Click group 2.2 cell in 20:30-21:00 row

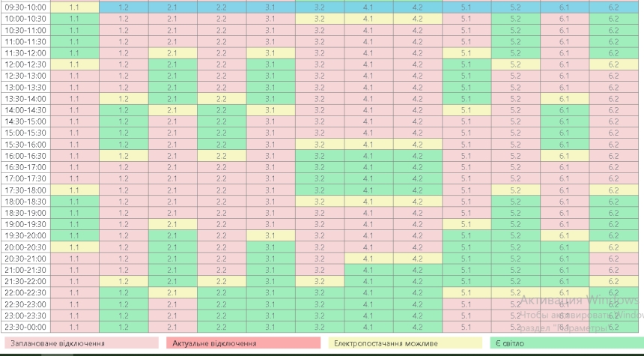click(222, 259)
